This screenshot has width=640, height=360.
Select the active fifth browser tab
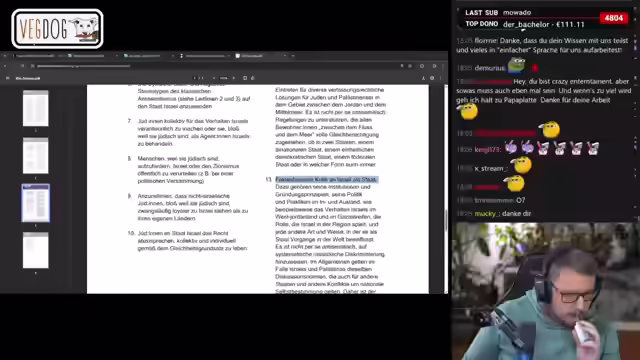click(260, 56)
